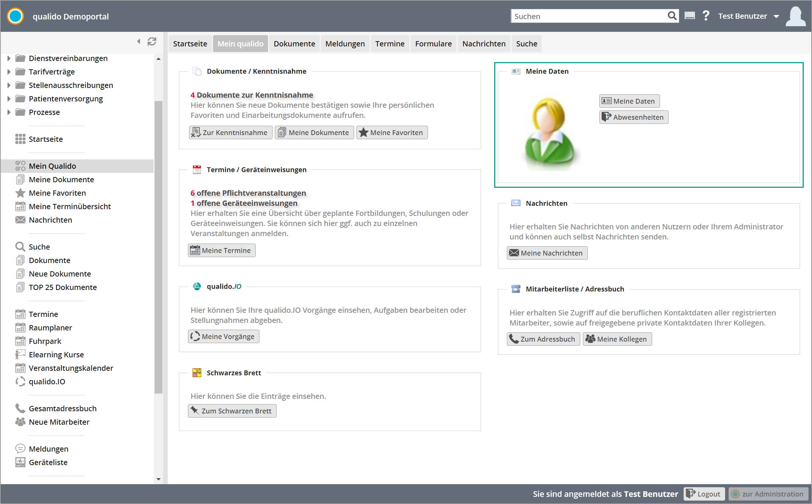
Task: Select the Mein qualido tab
Action: (240, 43)
